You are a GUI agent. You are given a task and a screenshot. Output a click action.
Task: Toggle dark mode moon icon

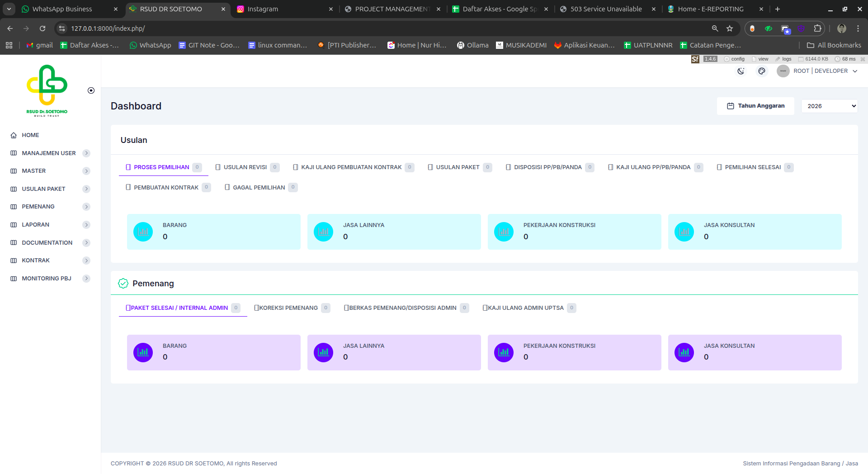pos(741,71)
